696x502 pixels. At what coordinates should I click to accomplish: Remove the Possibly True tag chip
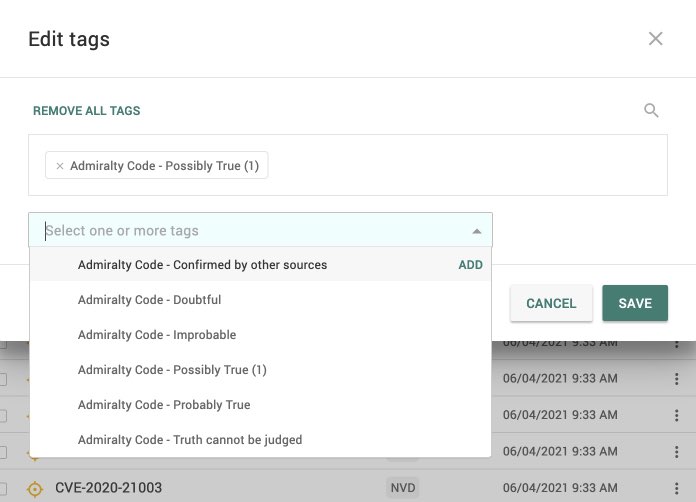click(x=60, y=166)
